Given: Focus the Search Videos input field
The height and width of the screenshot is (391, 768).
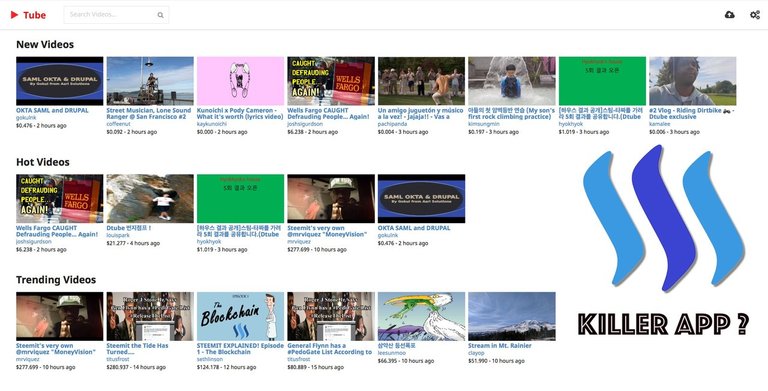Looking at the screenshot, I should (x=116, y=15).
